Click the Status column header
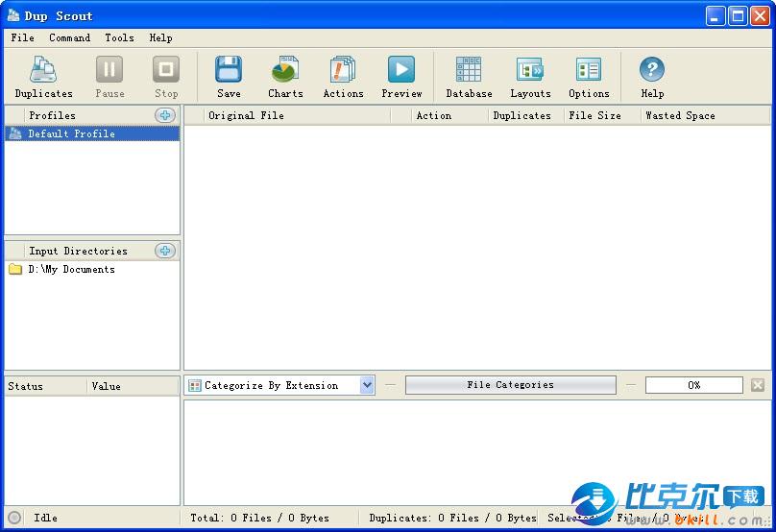The image size is (776, 532). coord(45,386)
